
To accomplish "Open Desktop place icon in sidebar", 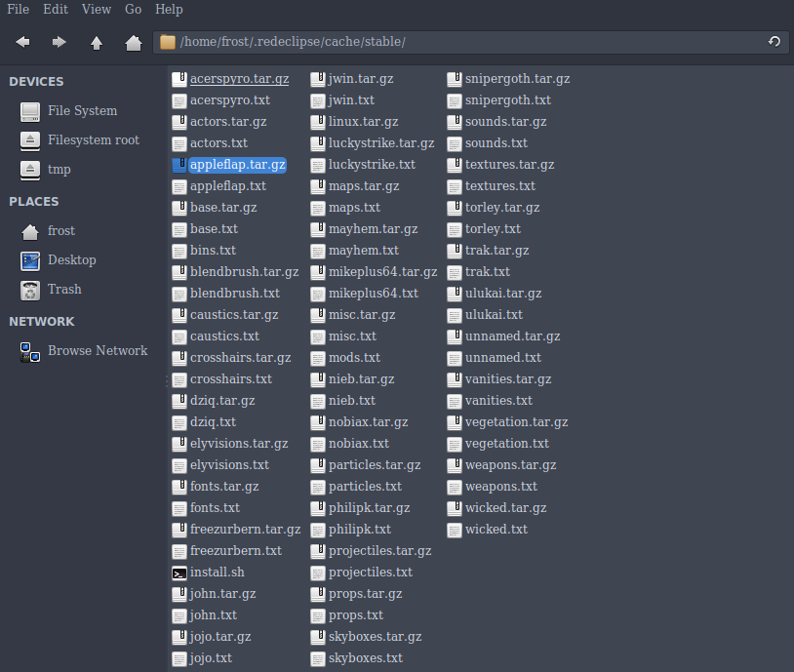I will pyautogui.click(x=30, y=260).
